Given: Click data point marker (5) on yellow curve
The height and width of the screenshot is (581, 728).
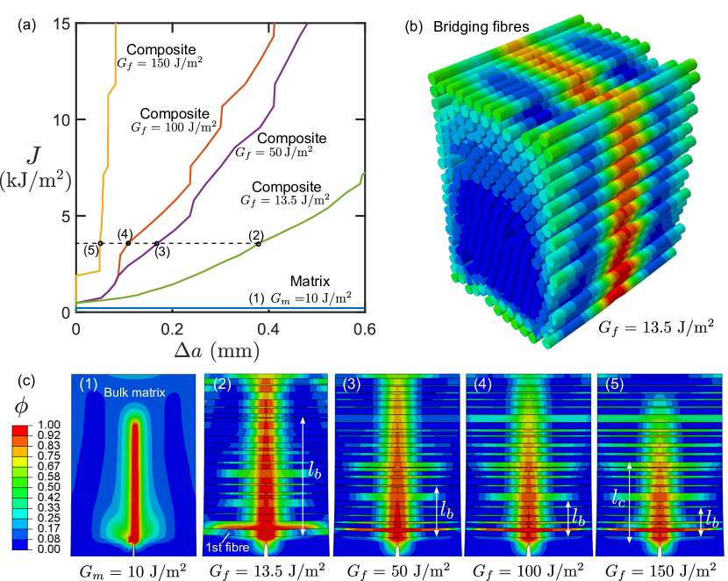Looking at the screenshot, I should (x=100, y=243).
